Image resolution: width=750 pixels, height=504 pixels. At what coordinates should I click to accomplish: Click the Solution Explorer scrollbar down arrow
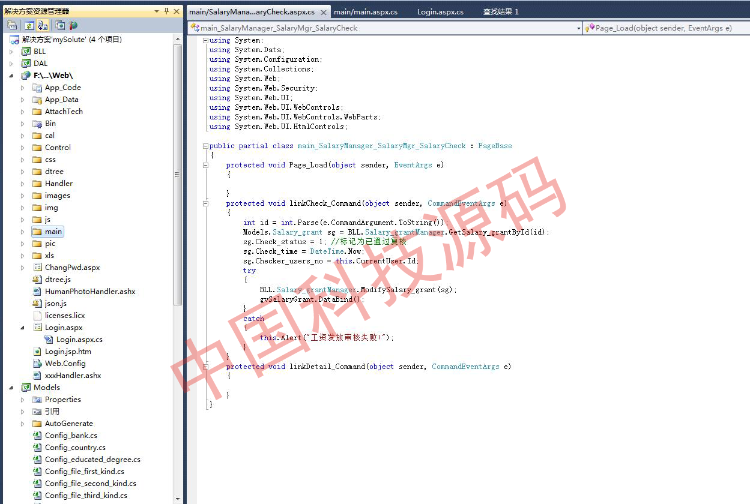(x=177, y=499)
